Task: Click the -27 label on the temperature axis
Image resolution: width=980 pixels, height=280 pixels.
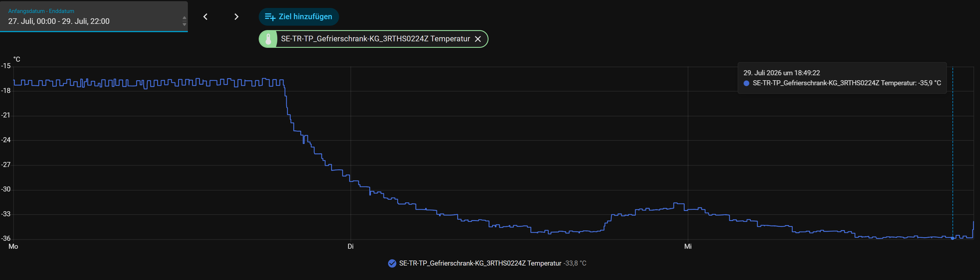Action: pyautogui.click(x=6, y=165)
